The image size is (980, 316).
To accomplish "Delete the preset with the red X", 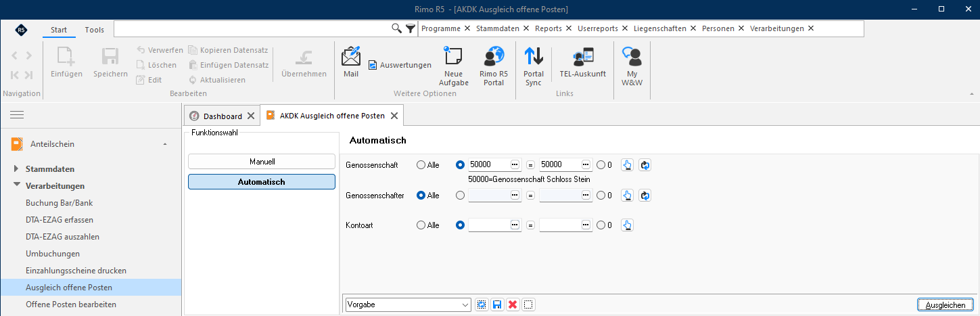I will 513,304.
